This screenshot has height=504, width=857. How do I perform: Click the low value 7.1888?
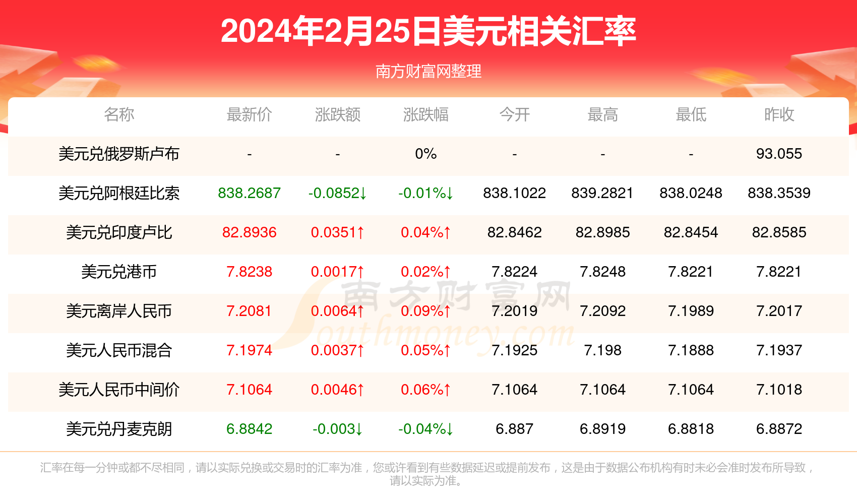tap(691, 351)
